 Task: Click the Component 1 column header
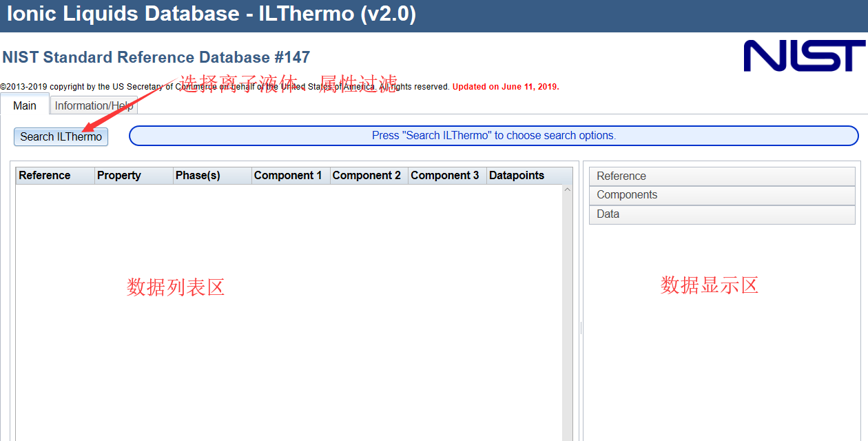(291, 176)
